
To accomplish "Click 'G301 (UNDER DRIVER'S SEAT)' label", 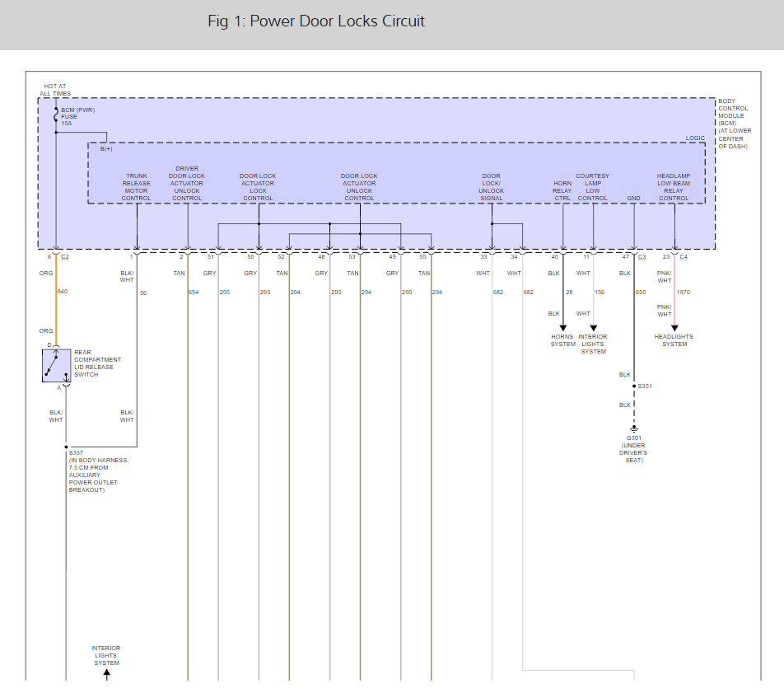I will pyautogui.click(x=633, y=449).
